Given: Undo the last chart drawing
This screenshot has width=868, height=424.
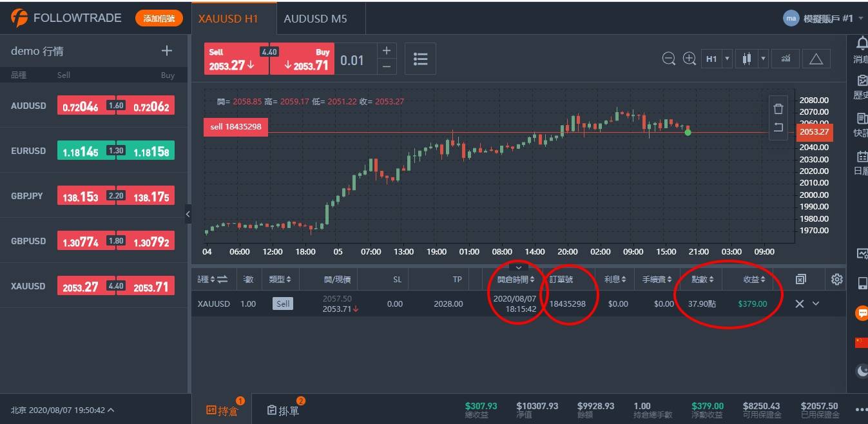Looking at the screenshot, I should [778, 128].
